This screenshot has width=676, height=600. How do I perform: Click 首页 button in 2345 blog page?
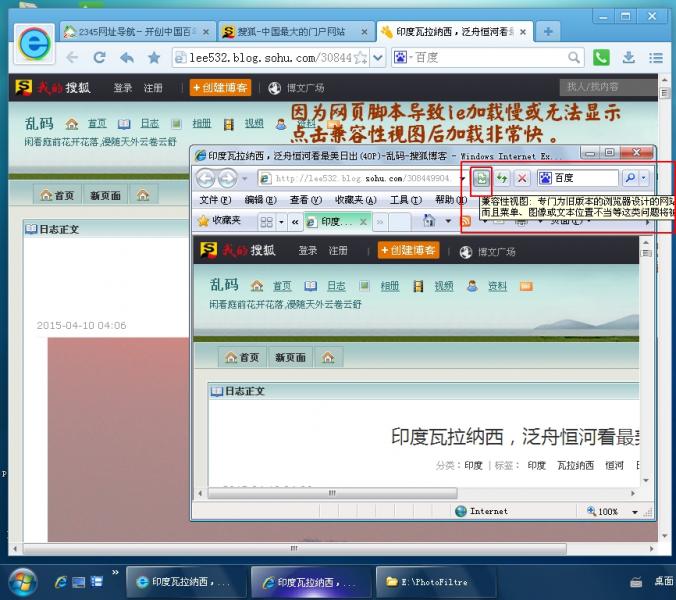tap(57, 195)
